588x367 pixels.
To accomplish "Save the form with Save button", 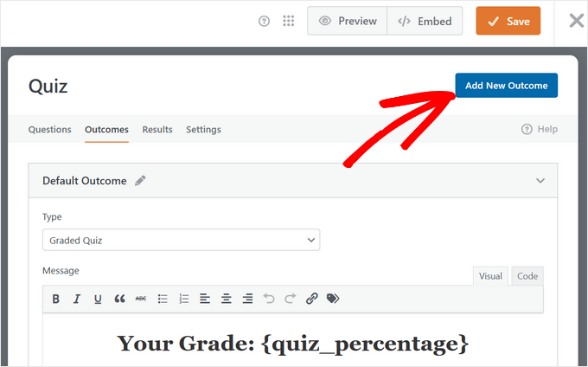I will point(508,21).
